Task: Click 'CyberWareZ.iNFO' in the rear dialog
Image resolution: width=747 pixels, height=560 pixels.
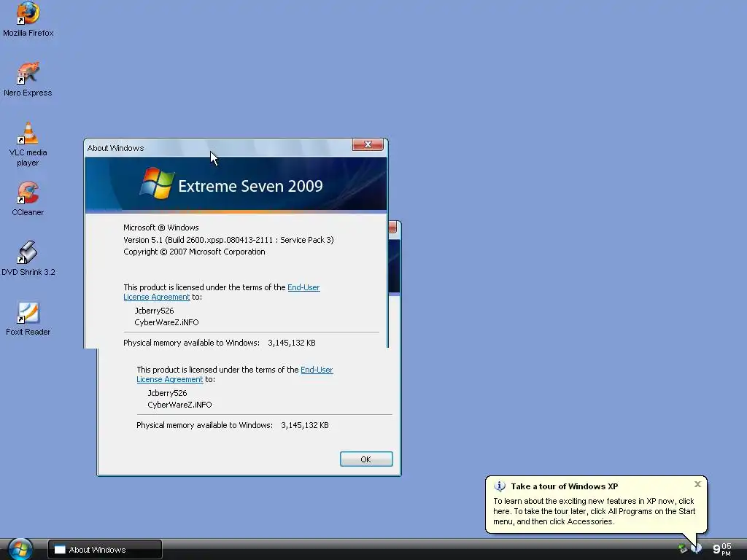Action: [x=179, y=405]
